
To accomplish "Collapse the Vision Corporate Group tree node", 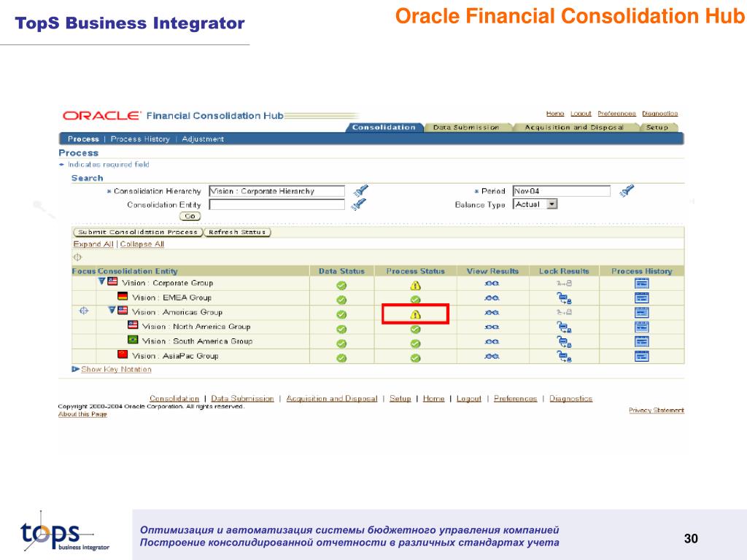I will (101, 281).
